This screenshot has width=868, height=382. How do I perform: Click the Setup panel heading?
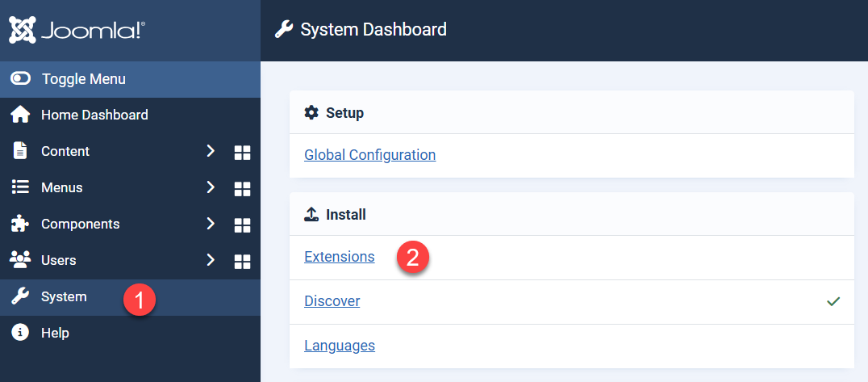tap(344, 113)
